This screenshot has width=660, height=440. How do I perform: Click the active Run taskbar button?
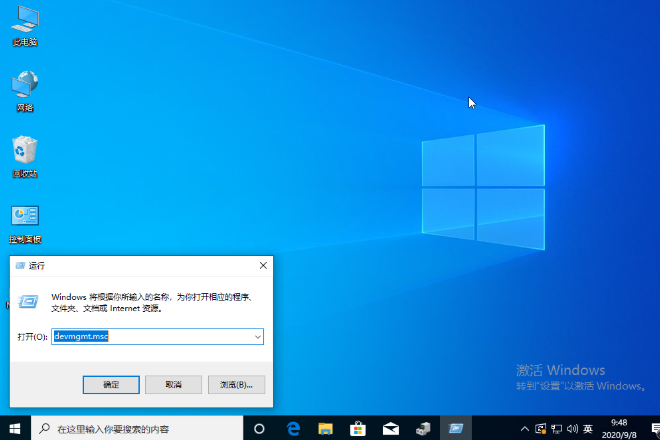(x=456, y=429)
